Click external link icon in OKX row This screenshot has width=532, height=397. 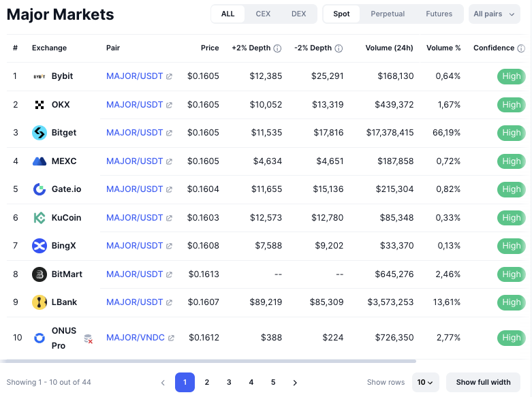169,105
